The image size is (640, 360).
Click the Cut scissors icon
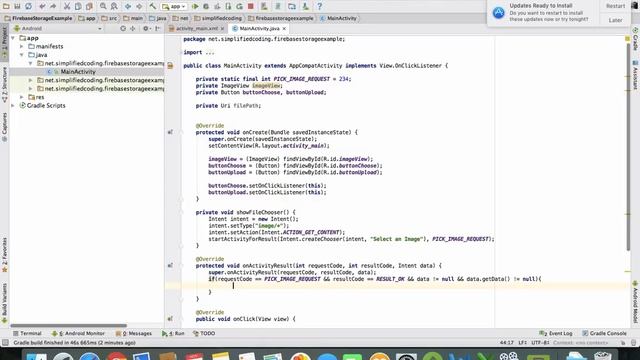(x=67, y=7)
